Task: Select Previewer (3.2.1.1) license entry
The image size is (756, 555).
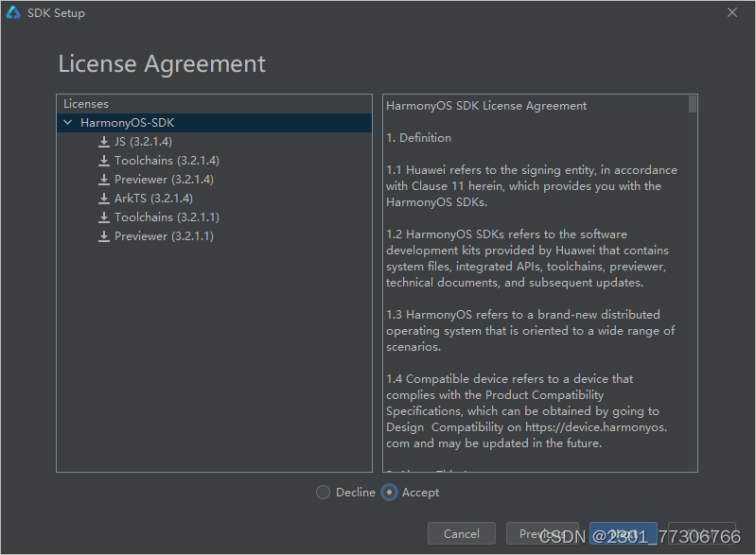Action: pyautogui.click(x=164, y=236)
